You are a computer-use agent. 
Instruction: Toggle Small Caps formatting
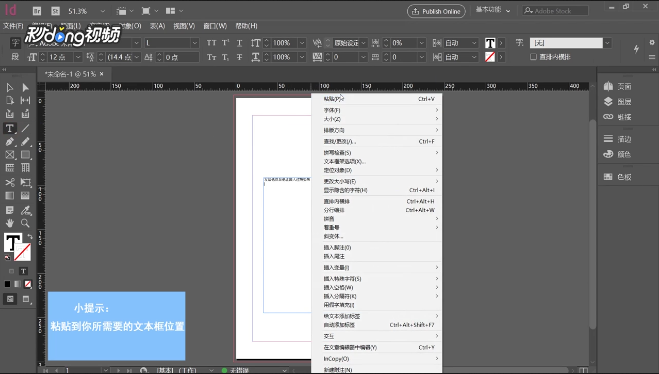pyautogui.click(x=211, y=57)
